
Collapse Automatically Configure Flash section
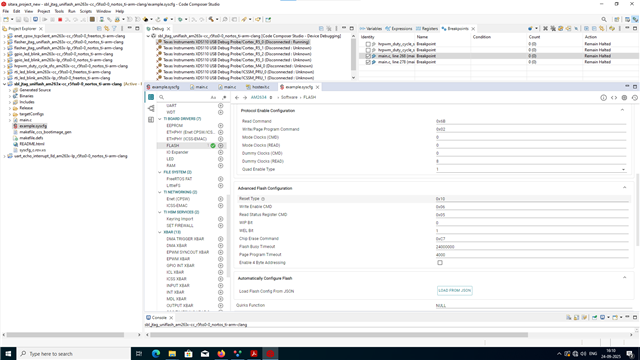click(624, 278)
